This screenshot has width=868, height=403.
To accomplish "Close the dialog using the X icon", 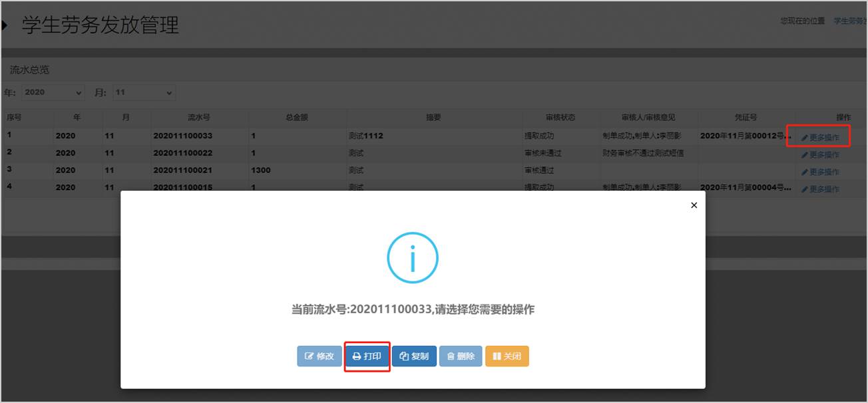I will [x=694, y=205].
